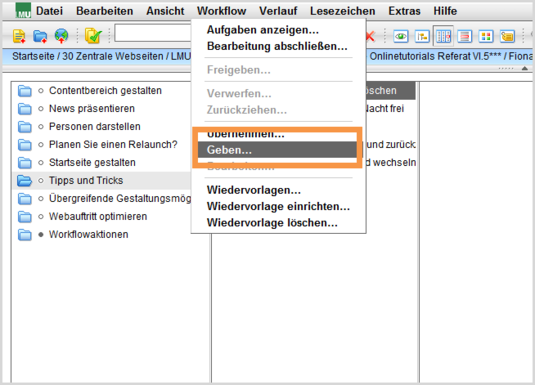Open the Lesezeichen menu
Viewport: 535px width, 385px height.
343,11
